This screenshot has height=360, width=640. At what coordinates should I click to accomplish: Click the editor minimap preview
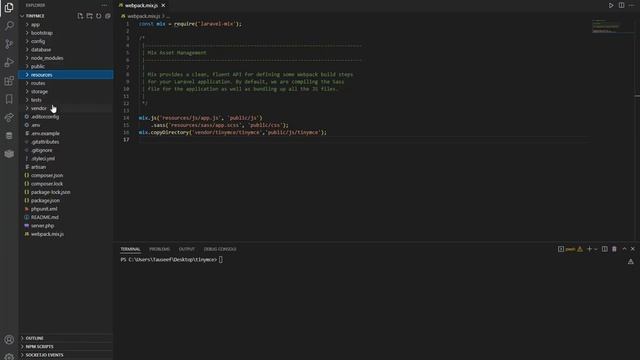(x=612, y=26)
